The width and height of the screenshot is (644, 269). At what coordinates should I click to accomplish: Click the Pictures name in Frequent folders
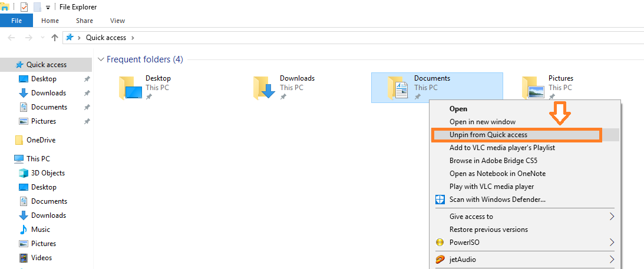pyautogui.click(x=561, y=78)
